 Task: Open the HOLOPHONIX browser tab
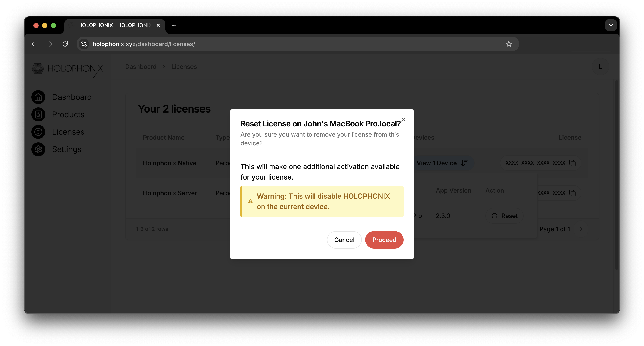114,25
